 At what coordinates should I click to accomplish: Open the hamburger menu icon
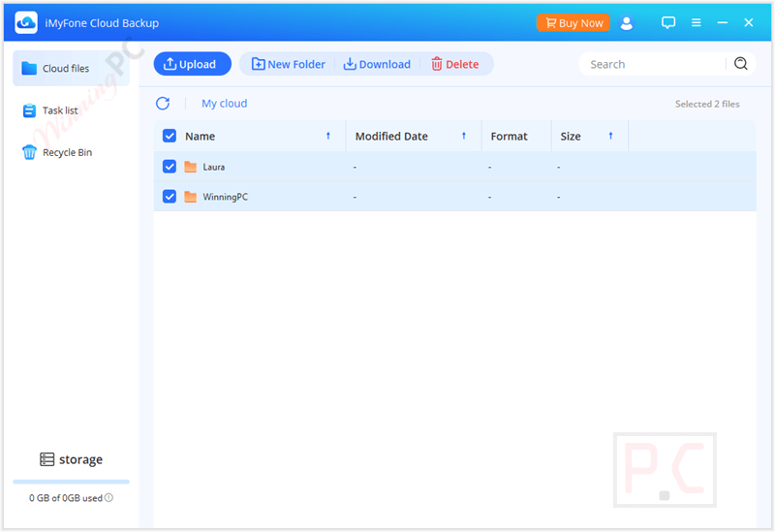[x=696, y=22]
